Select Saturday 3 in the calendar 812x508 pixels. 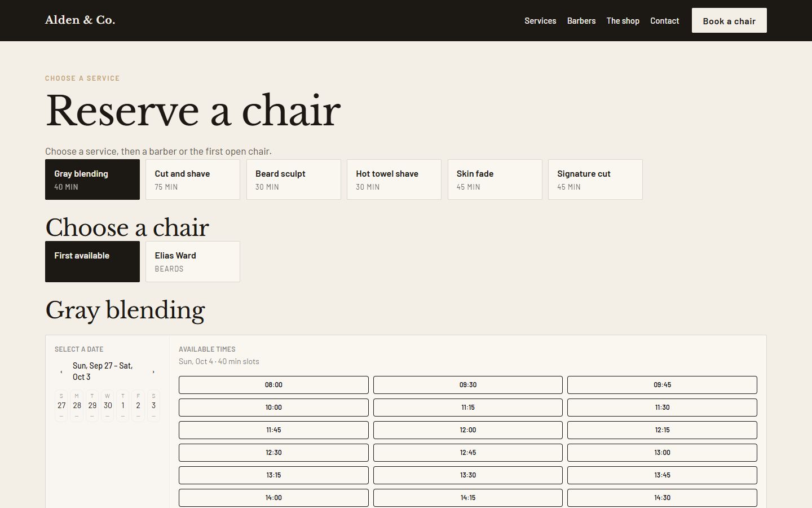pyautogui.click(x=153, y=406)
